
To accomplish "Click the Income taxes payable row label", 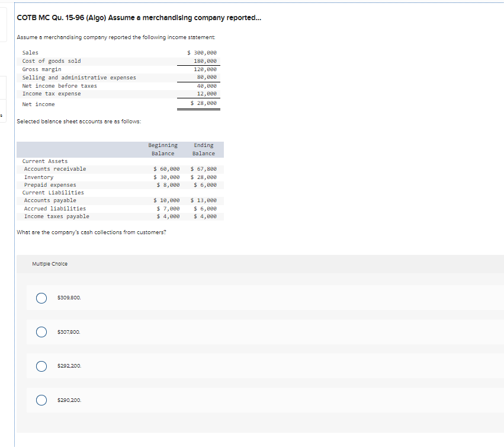I will [57, 216].
